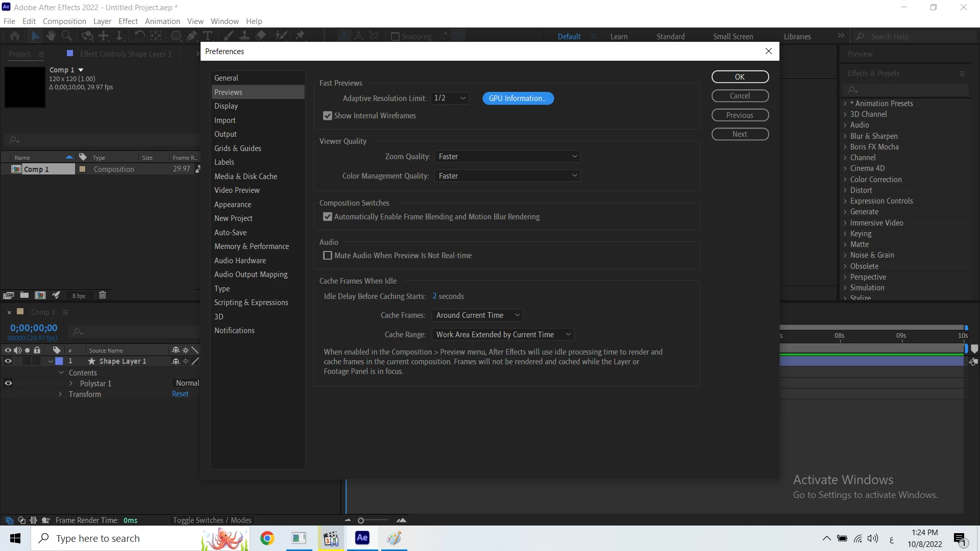Select the Hand tool in toolbar
Screen dimensions: 980x551
(51, 36)
